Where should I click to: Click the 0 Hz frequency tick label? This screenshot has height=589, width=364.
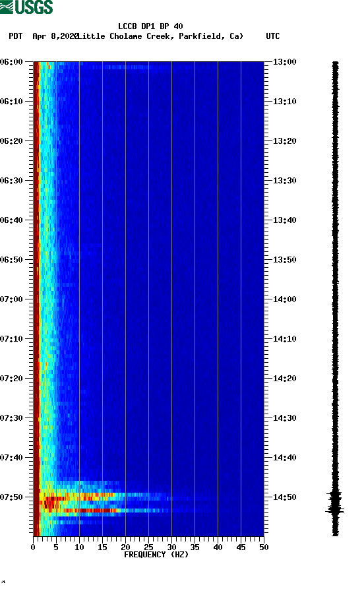tap(33, 547)
